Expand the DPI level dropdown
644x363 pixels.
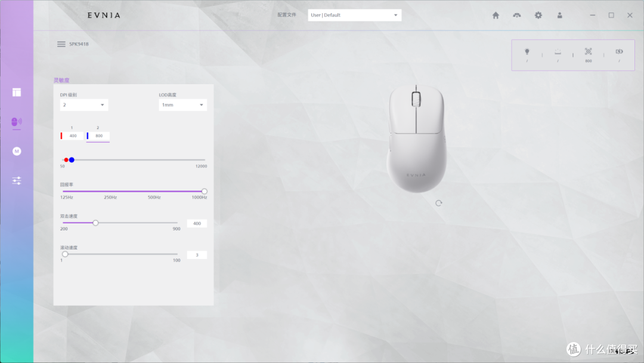pos(84,105)
